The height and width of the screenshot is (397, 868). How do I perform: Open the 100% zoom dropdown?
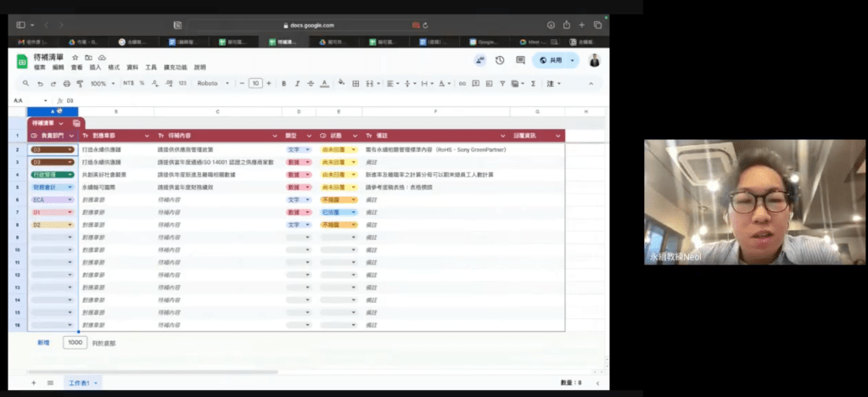102,83
